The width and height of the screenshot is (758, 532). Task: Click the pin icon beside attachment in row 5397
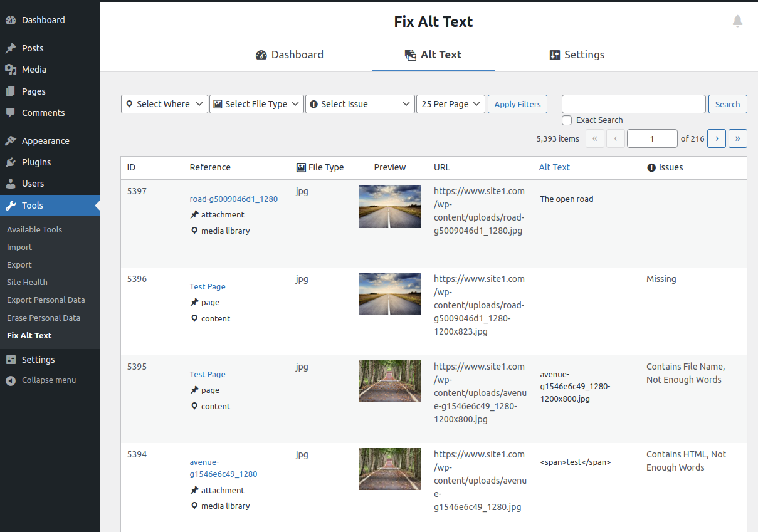pyautogui.click(x=194, y=214)
